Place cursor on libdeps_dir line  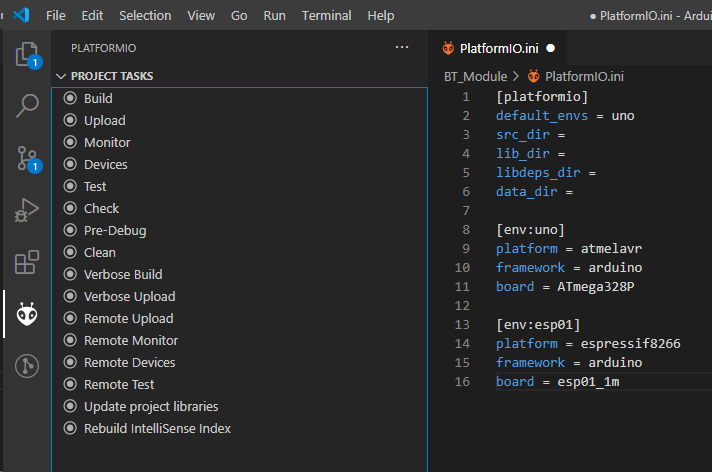546,173
